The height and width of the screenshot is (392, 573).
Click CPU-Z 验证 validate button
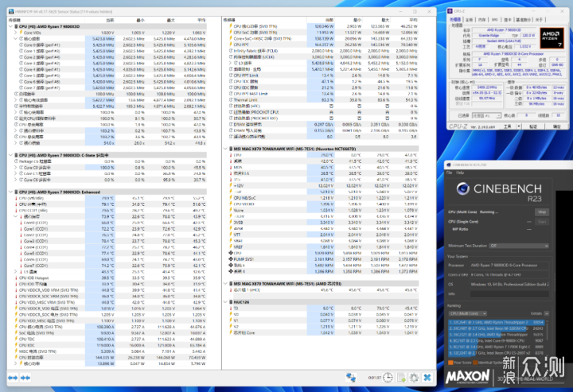click(x=533, y=126)
